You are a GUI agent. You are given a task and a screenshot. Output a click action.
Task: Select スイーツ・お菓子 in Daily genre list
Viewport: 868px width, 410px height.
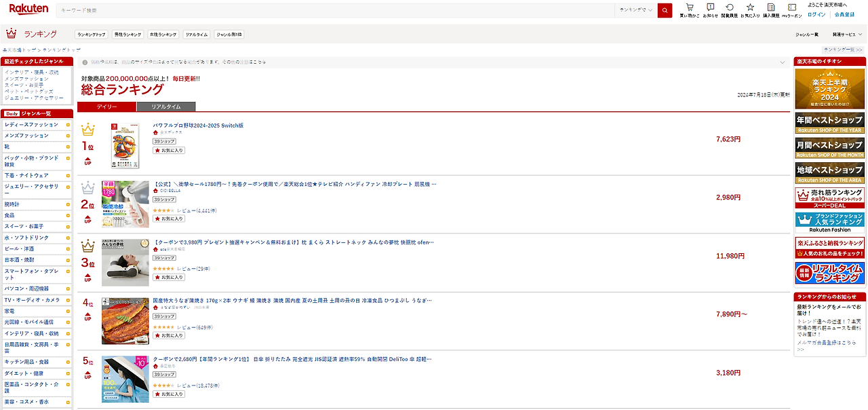pos(24,226)
